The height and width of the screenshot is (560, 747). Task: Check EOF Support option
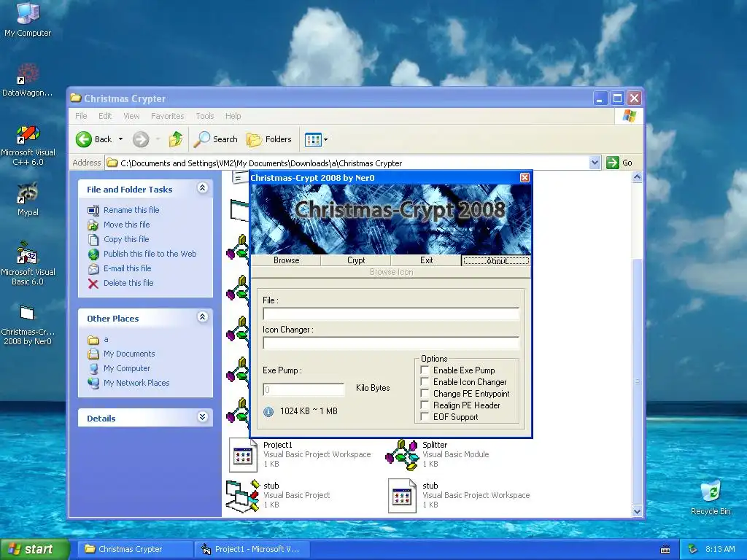[425, 416]
